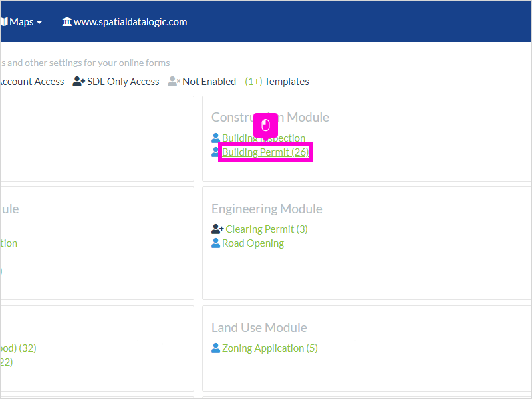Open the Zoning Application (5) link
The height and width of the screenshot is (399, 532).
coord(270,348)
